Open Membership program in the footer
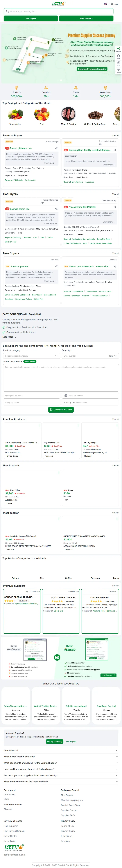 pyautogui.click(x=72, y=800)
